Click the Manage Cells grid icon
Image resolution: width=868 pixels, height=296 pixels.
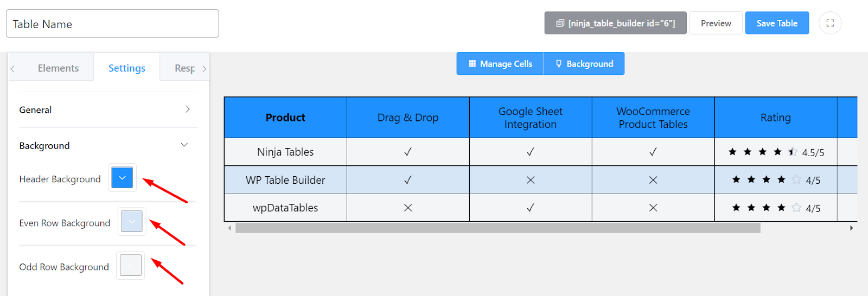(x=472, y=64)
